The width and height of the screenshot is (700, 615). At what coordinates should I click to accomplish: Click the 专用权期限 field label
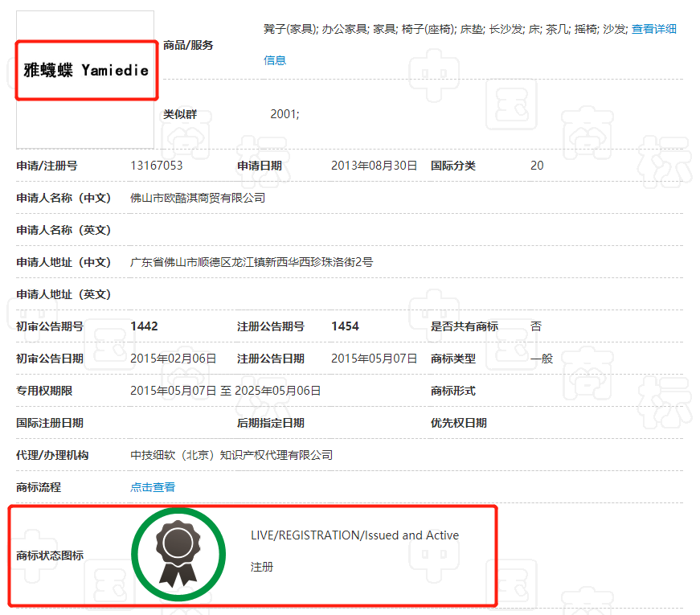[x=44, y=391]
